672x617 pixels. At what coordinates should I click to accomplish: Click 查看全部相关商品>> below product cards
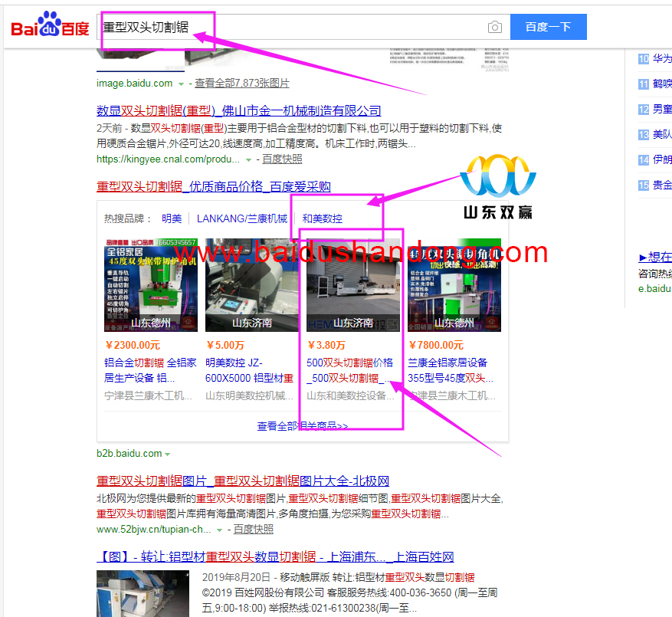[x=302, y=425]
